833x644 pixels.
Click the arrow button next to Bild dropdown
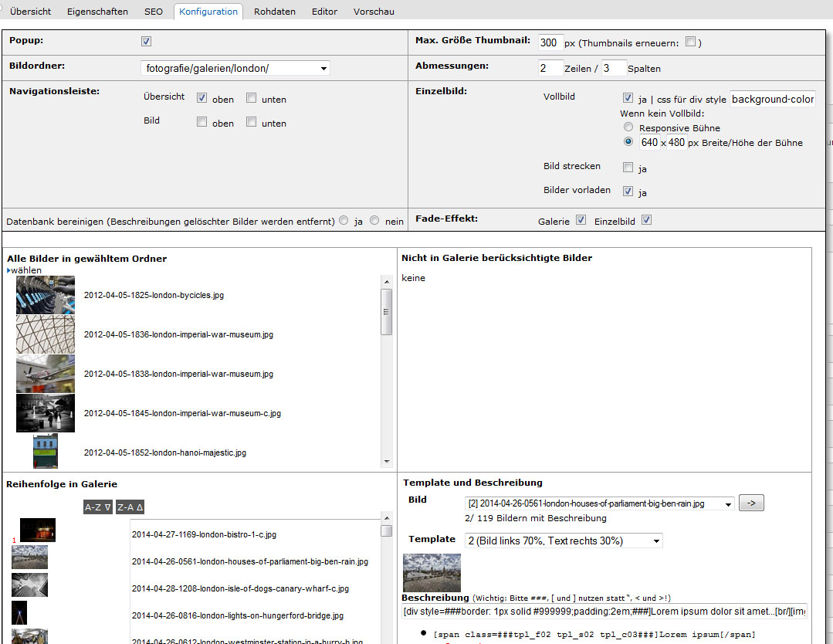click(751, 503)
